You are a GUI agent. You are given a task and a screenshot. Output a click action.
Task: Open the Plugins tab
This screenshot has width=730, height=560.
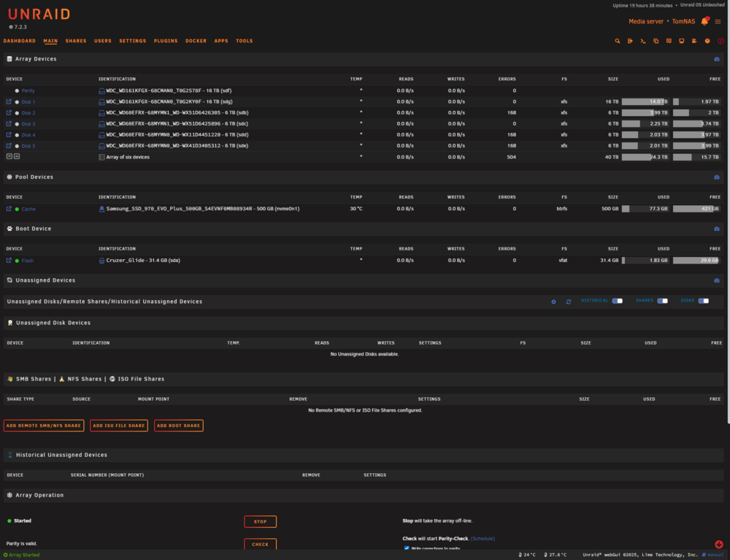click(166, 41)
